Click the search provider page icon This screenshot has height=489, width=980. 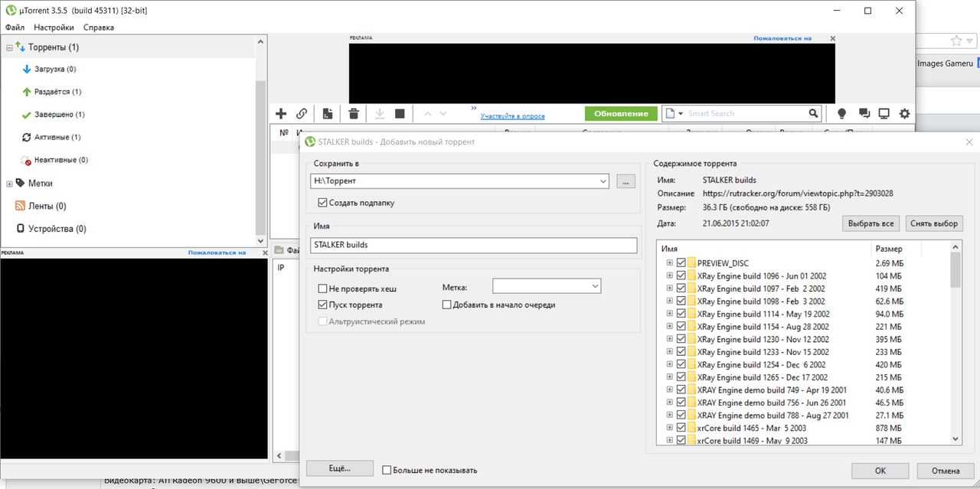click(x=671, y=113)
